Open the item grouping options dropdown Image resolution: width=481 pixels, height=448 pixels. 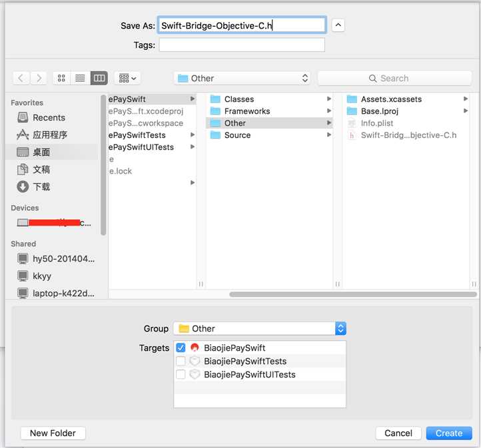click(127, 78)
